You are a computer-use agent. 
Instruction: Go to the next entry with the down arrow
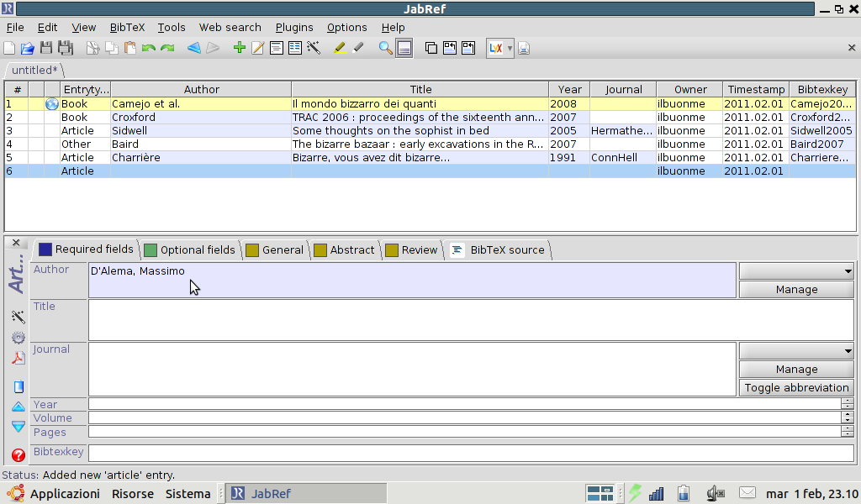click(18, 426)
